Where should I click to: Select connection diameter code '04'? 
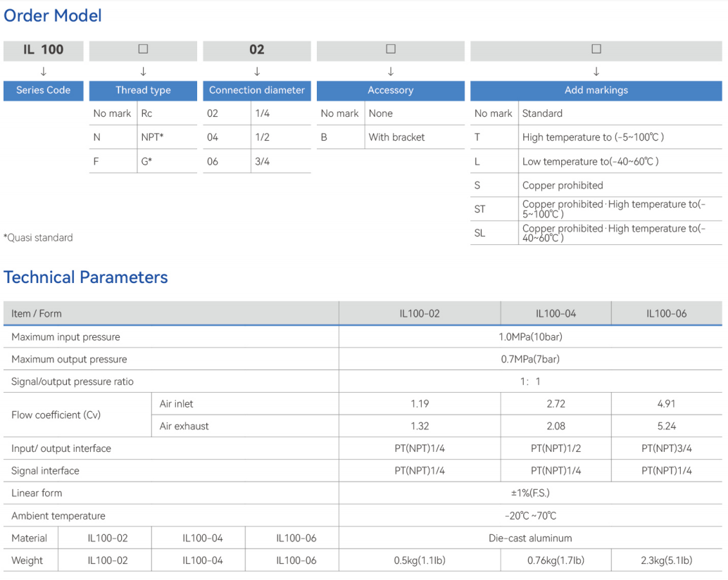coord(213,137)
